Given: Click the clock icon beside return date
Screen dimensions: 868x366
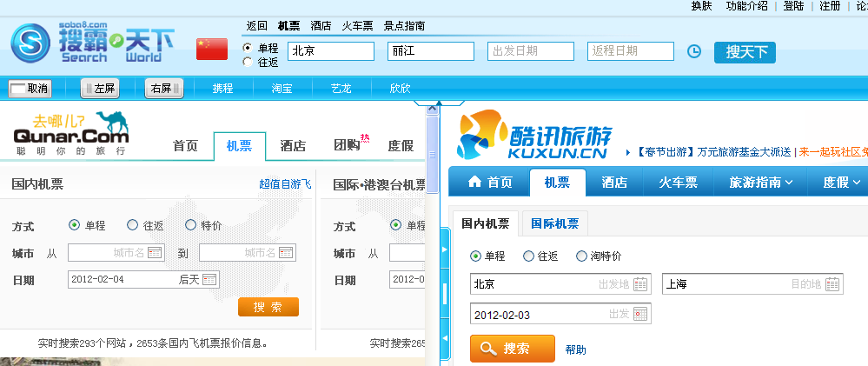Looking at the screenshot, I should tap(693, 51).
